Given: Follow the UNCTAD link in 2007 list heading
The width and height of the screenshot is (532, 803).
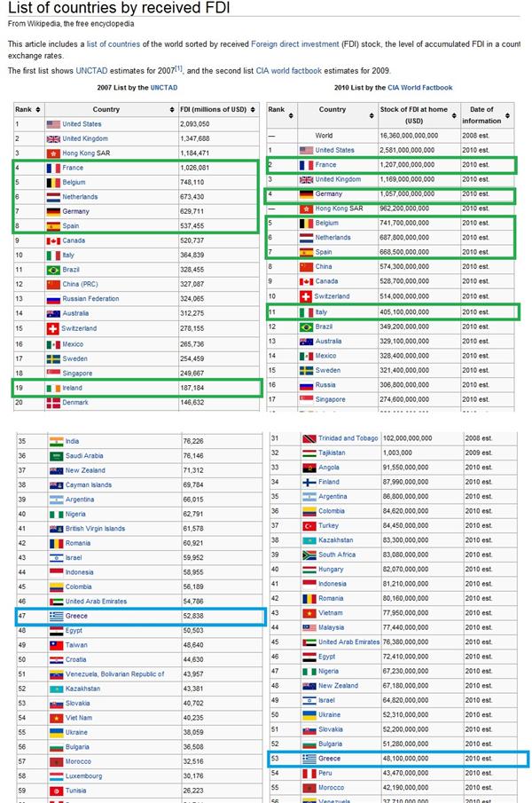Looking at the screenshot, I should (164, 88).
